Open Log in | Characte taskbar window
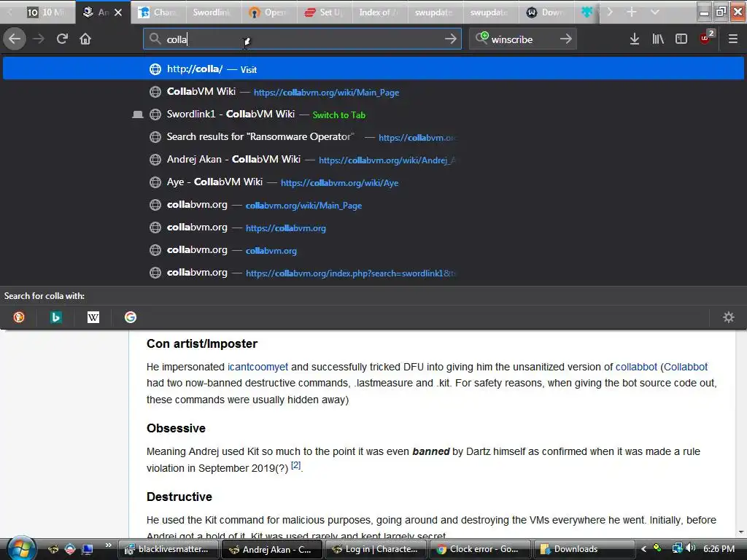Viewport: 747px width, 560px height. pos(376,549)
